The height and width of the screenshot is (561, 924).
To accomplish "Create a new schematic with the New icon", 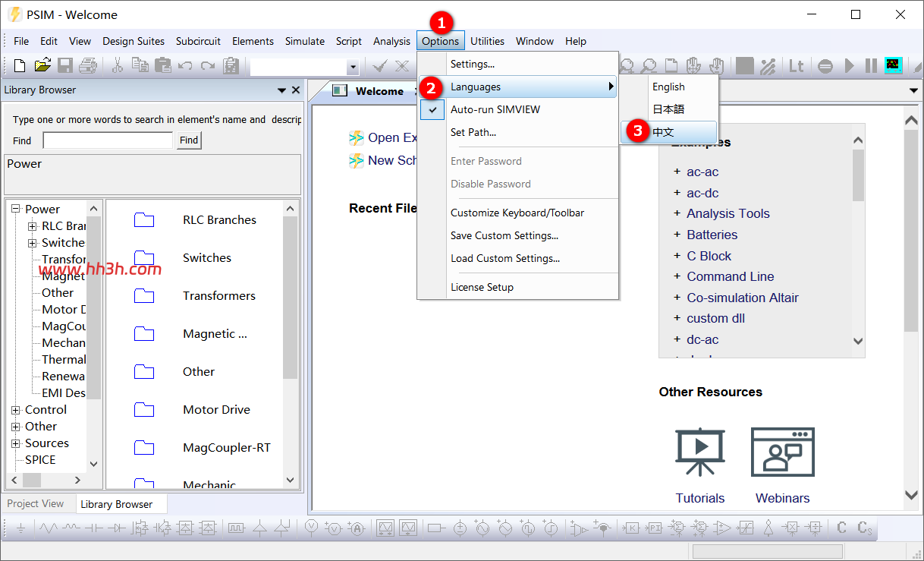I will [20, 66].
